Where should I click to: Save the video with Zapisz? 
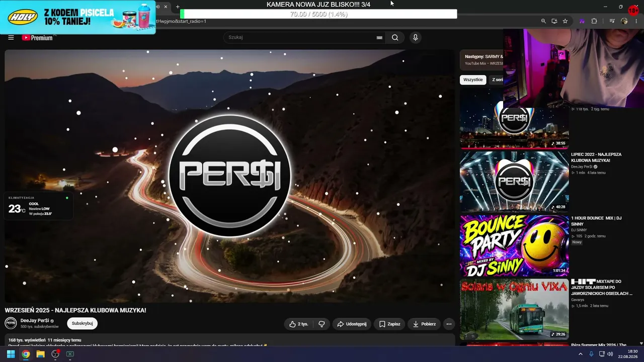point(389,324)
